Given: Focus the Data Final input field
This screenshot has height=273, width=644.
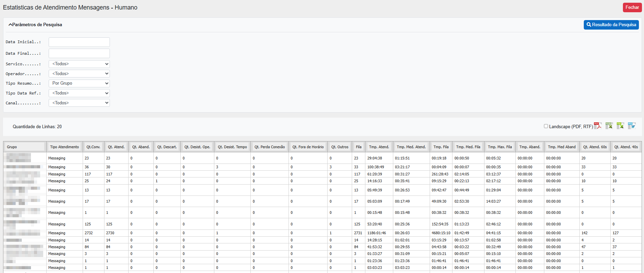Looking at the screenshot, I should point(79,53).
